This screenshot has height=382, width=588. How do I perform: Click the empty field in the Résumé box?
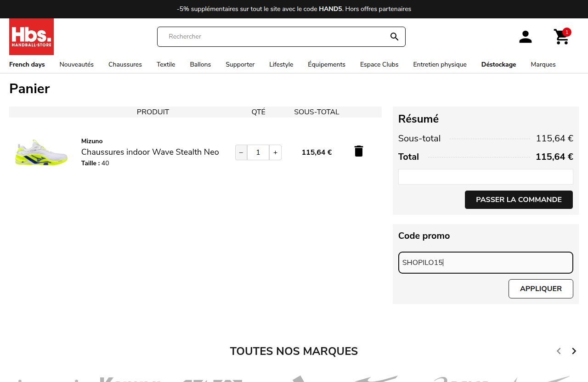(486, 177)
